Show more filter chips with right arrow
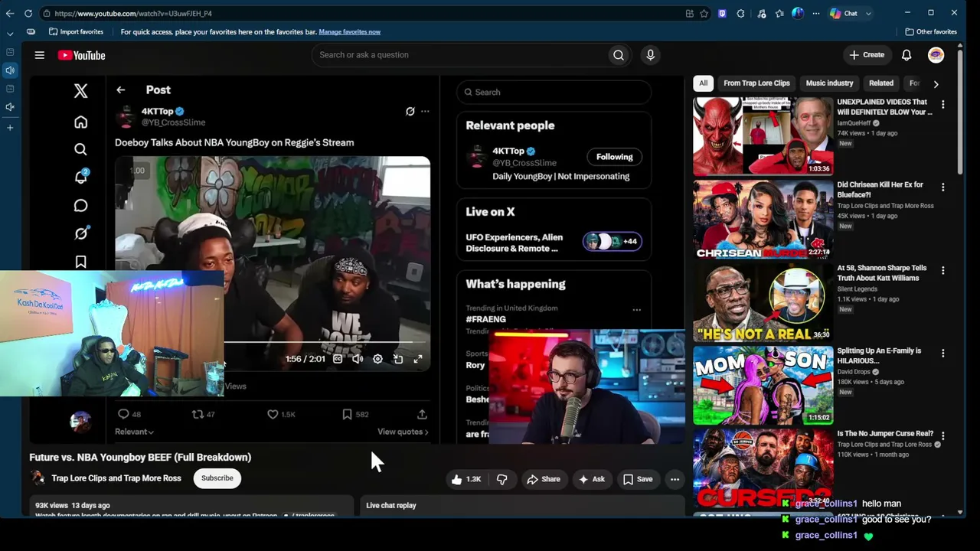Image resolution: width=980 pixels, height=551 pixels. click(936, 83)
